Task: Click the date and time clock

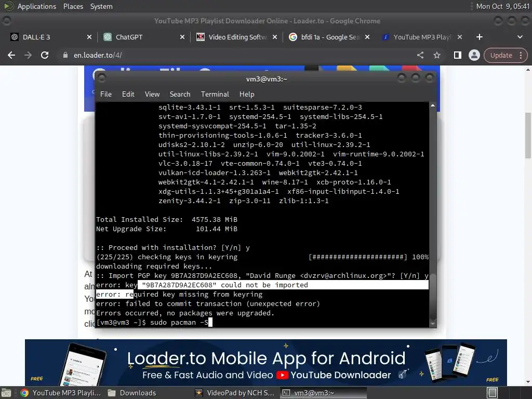Action: click(502, 6)
